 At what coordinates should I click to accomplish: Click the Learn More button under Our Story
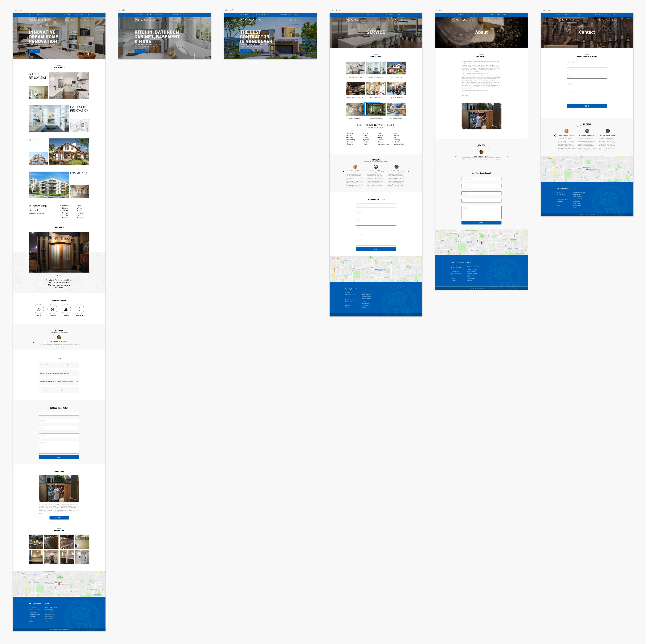click(59, 518)
